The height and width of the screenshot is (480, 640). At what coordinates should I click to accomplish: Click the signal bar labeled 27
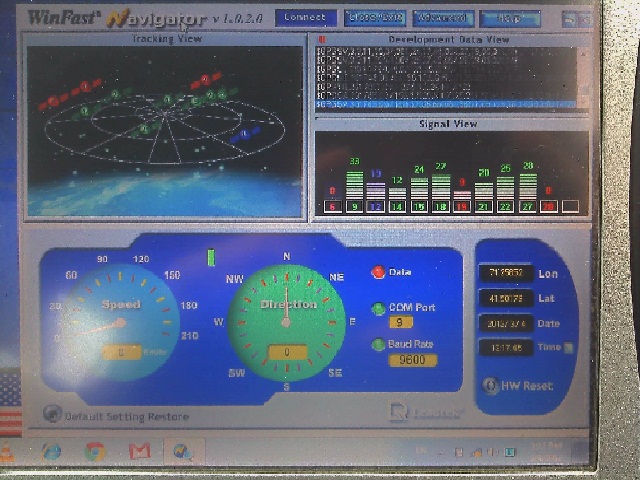(440, 187)
